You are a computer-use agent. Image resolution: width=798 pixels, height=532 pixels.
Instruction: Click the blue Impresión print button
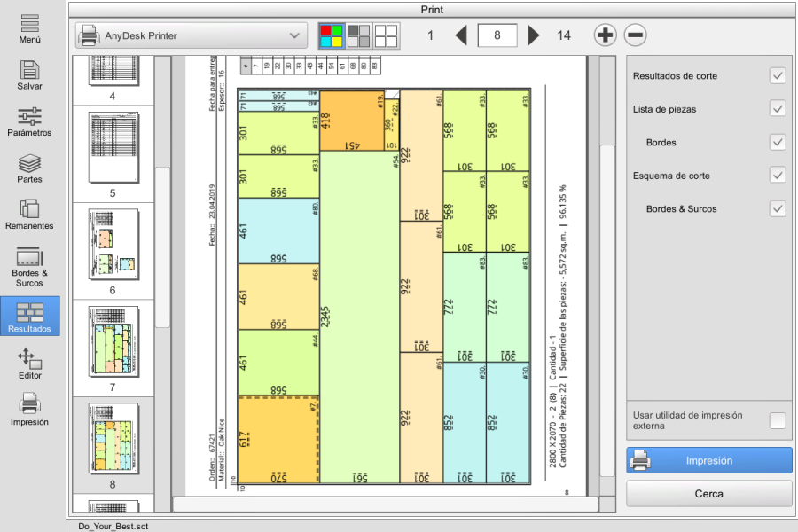tap(709, 461)
